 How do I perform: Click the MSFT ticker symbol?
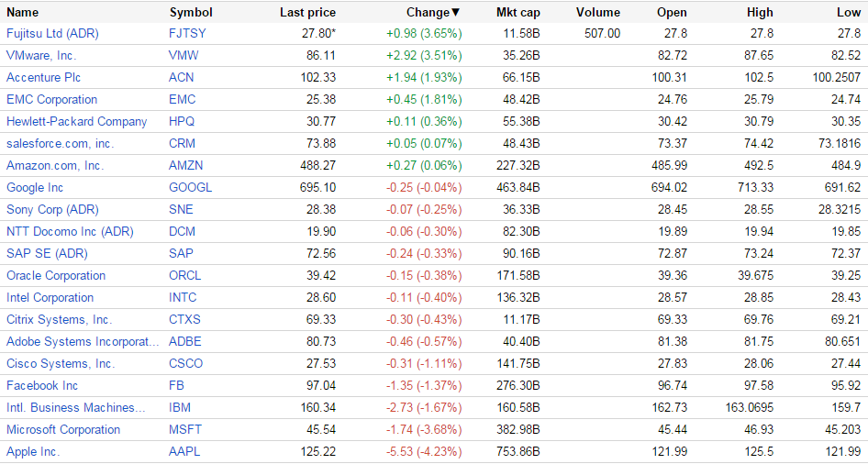(x=185, y=430)
